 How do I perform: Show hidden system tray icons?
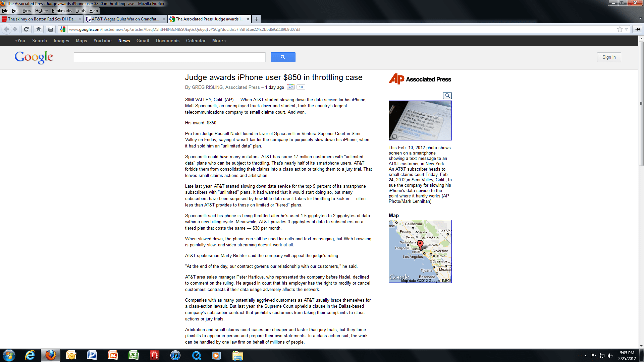(586, 356)
